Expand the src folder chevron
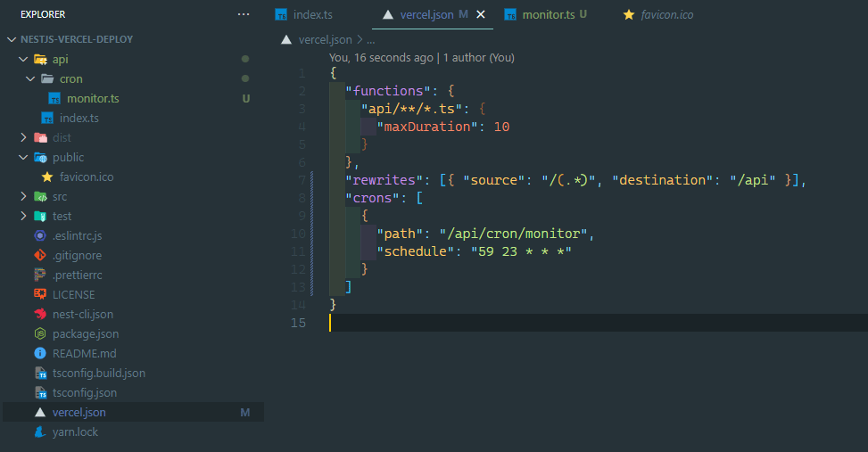This screenshot has width=868, height=452. [23, 196]
